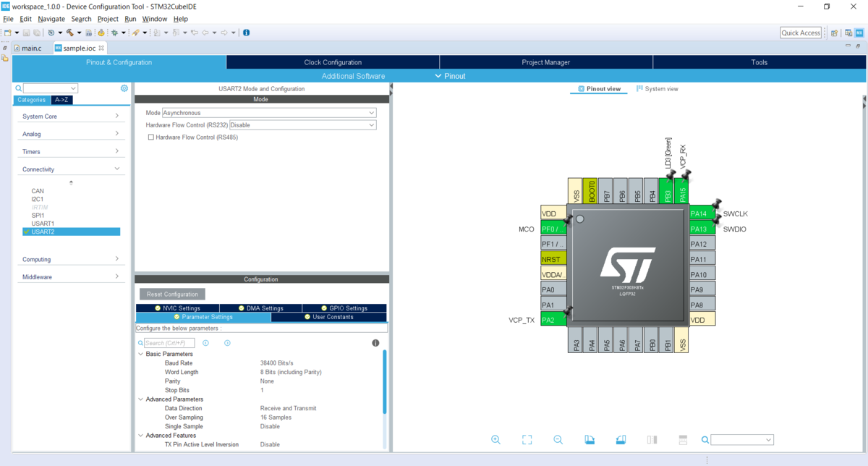Click the build hammer toolbar icon
This screenshot has height=466, width=868.
[69, 33]
